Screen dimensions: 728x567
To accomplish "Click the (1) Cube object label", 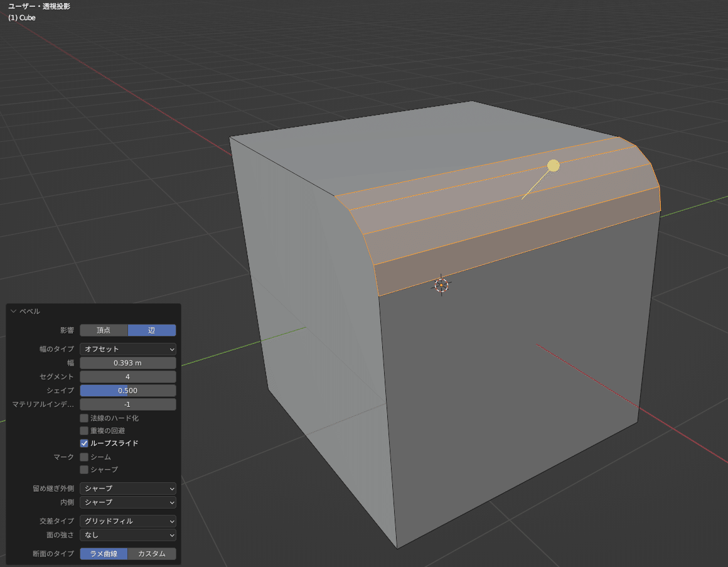I will 22,18.
